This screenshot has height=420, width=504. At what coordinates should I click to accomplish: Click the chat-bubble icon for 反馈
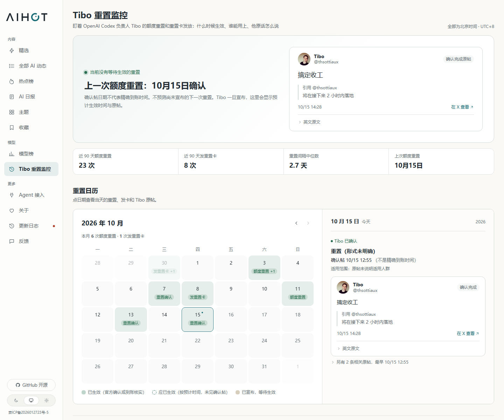[12, 241]
